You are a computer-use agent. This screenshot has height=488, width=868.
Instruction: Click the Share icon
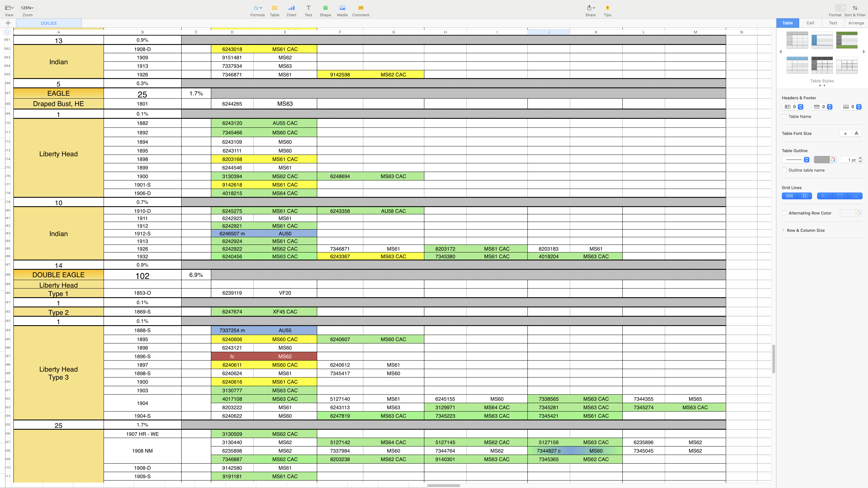tap(589, 8)
